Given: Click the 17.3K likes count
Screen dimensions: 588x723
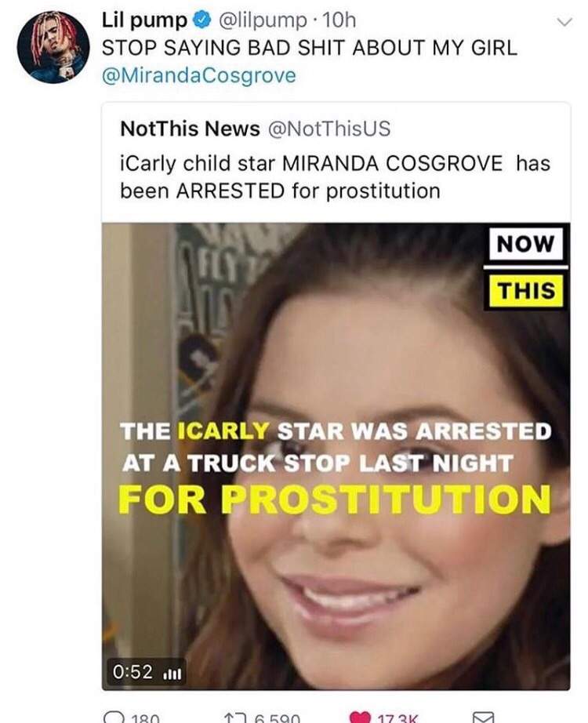Looking at the screenshot, I should coord(397,718).
